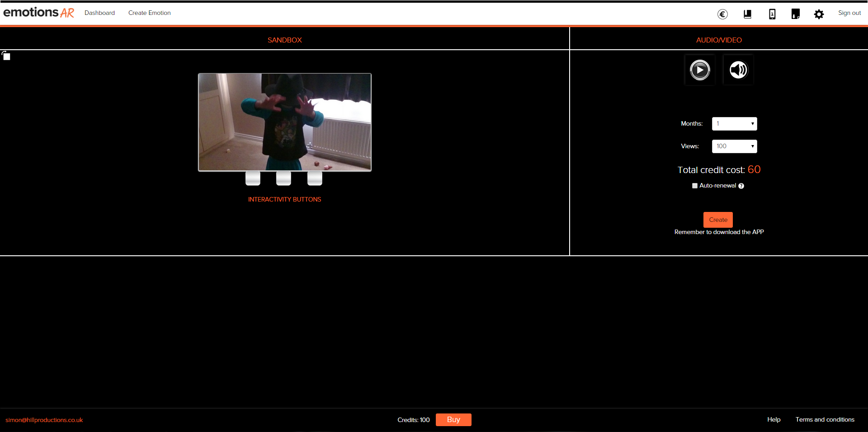This screenshot has height=432, width=868.
Task: Open the Views dropdown
Action: tap(734, 146)
